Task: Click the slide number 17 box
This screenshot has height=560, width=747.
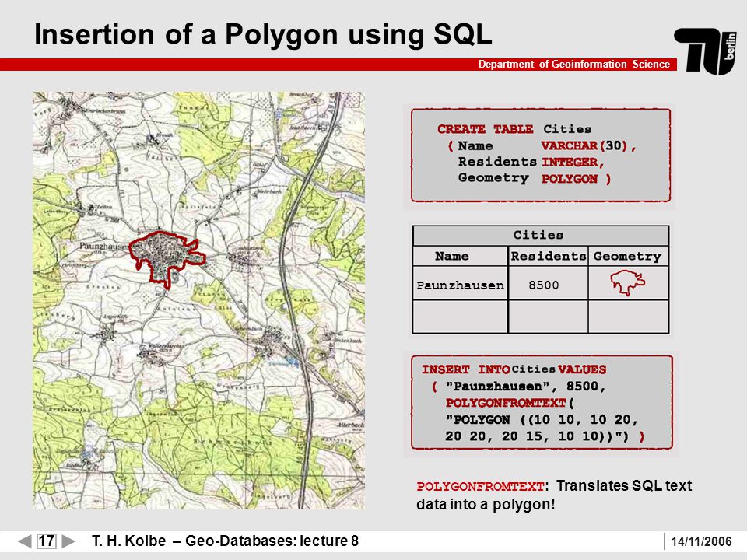Action: tap(47, 541)
